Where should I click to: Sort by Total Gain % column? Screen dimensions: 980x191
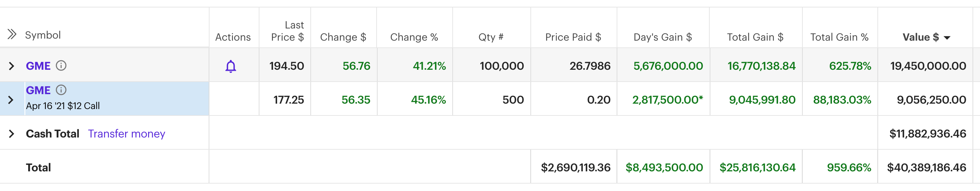[x=839, y=37]
